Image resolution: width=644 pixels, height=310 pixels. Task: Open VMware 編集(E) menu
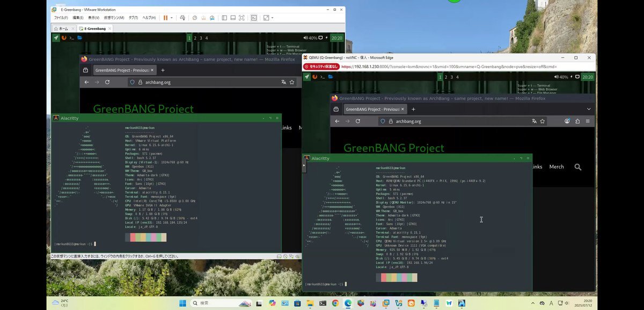tap(78, 18)
